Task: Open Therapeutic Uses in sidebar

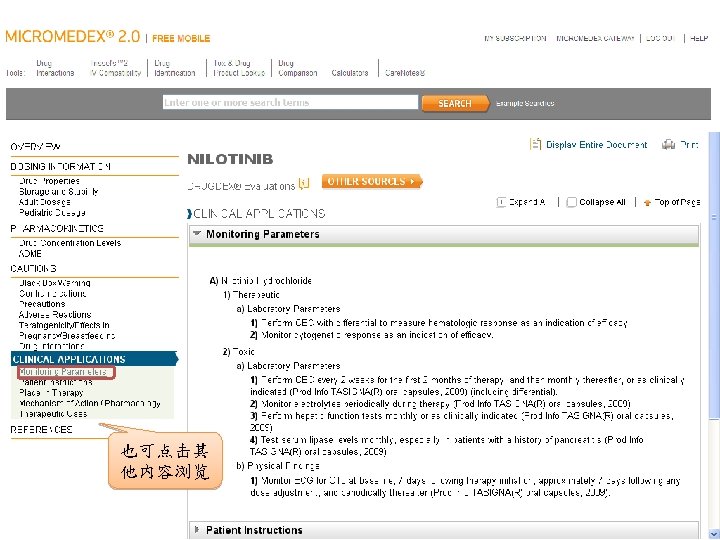Action: [53, 414]
